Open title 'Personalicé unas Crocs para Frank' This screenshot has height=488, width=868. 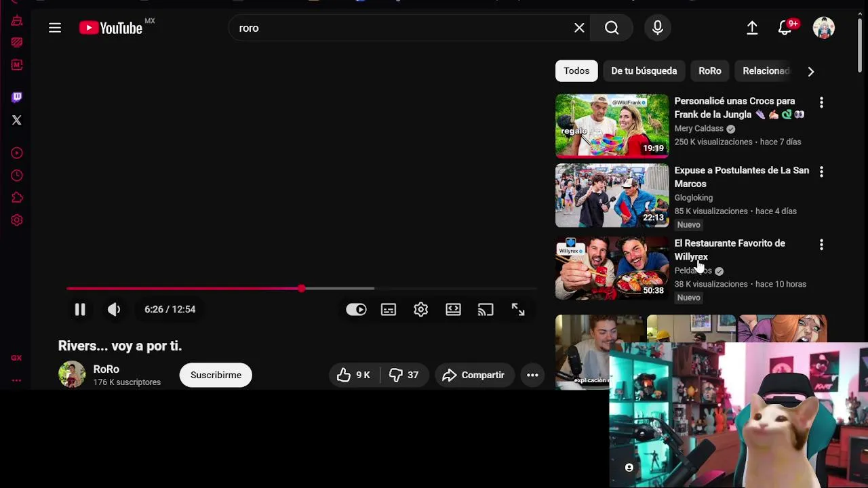(739, 108)
